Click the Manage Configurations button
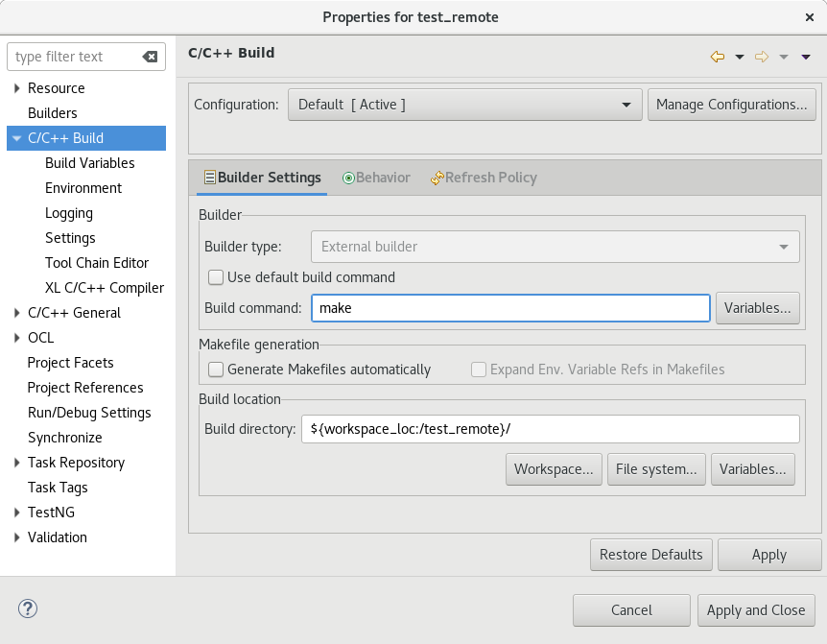827x644 pixels. click(x=731, y=105)
